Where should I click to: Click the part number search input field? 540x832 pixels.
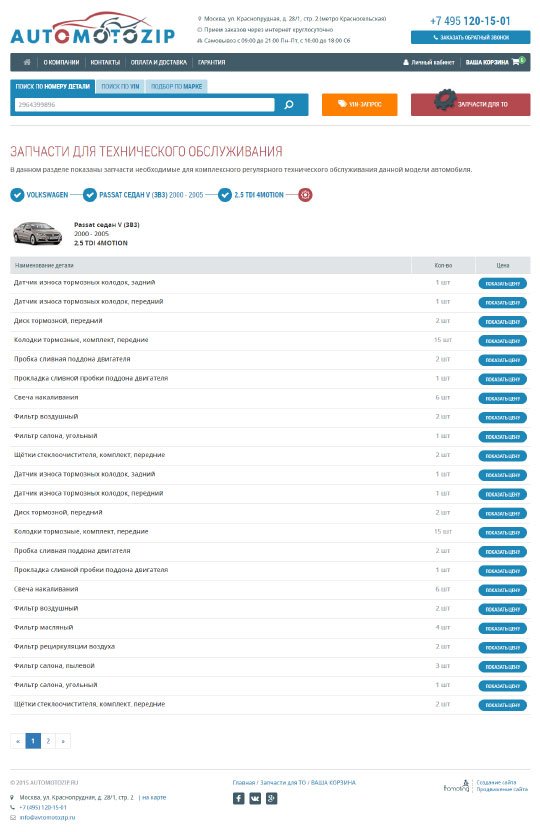[x=144, y=105]
